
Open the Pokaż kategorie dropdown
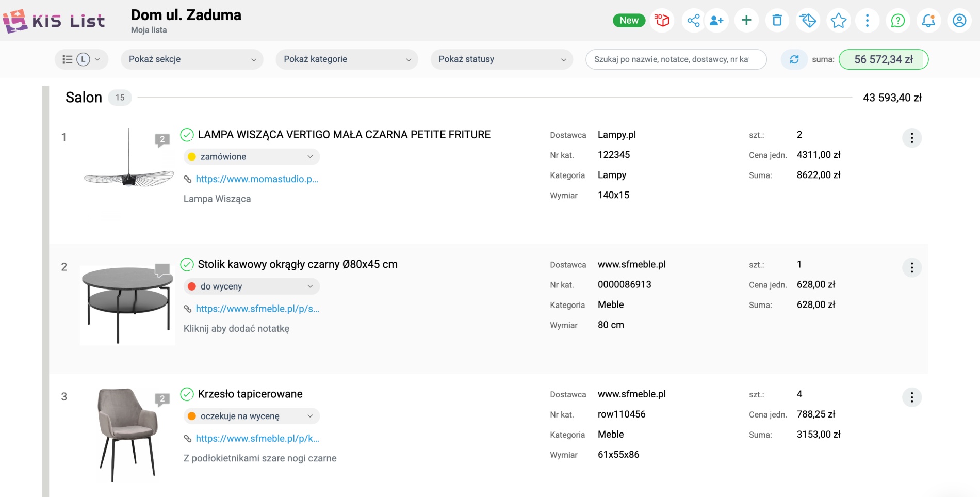347,59
